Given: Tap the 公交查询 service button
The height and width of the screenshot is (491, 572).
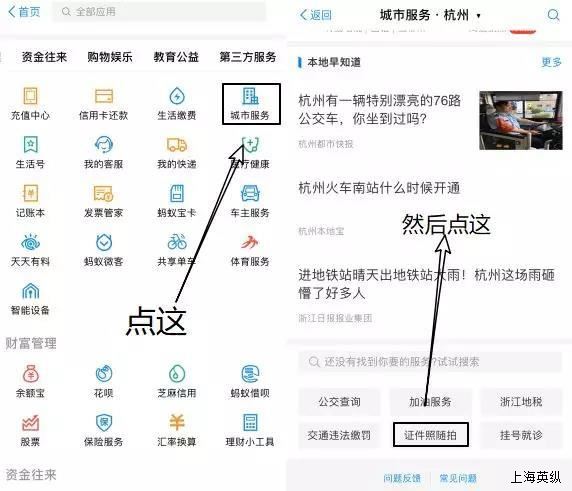Looking at the screenshot, I should tap(339, 402).
